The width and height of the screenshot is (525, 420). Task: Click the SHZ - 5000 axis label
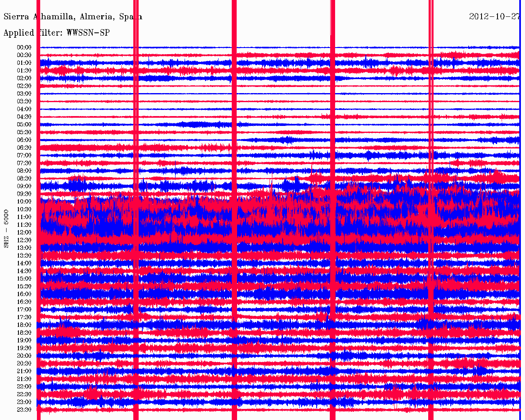tap(6, 228)
